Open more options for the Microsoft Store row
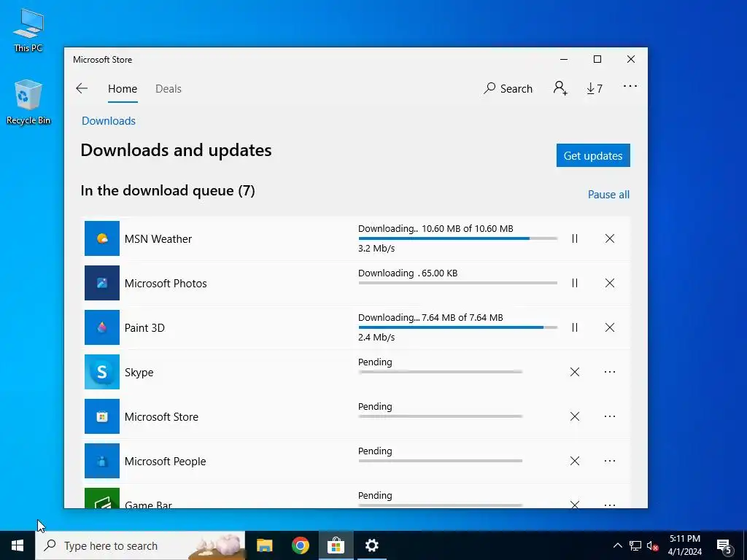Image resolution: width=747 pixels, height=560 pixels. coord(610,416)
